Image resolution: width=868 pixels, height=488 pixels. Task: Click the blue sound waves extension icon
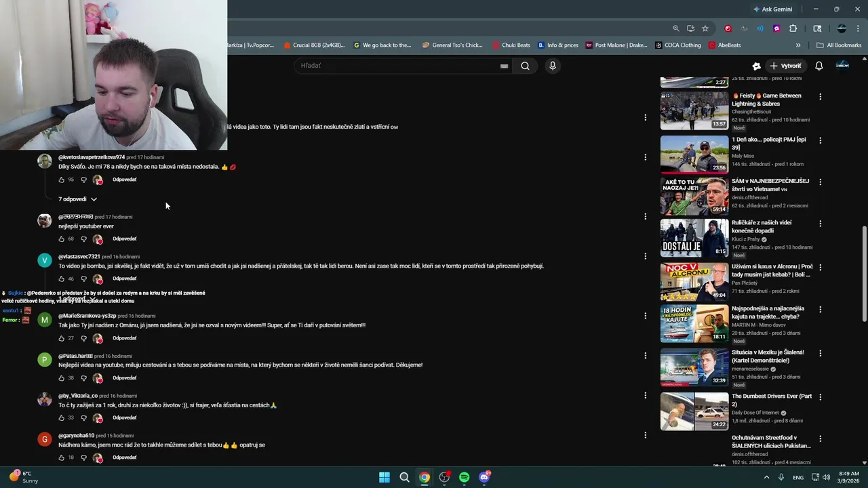[760, 28]
